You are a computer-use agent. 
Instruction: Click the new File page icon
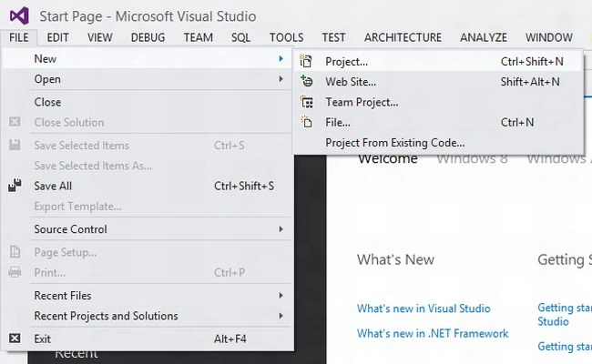pos(306,122)
